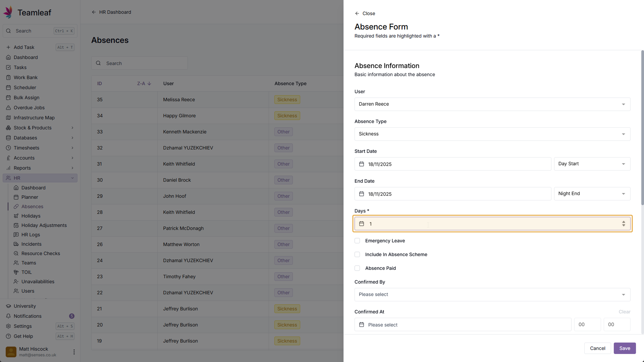This screenshot has width=644, height=362.
Task: Click the user options three-dot icon
Action: click(x=74, y=352)
